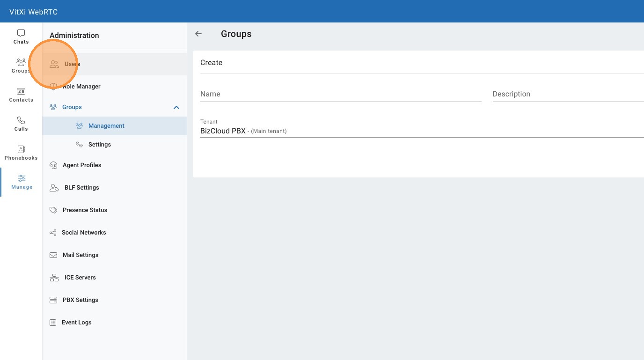Open Presence Status page

tap(85, 210)
